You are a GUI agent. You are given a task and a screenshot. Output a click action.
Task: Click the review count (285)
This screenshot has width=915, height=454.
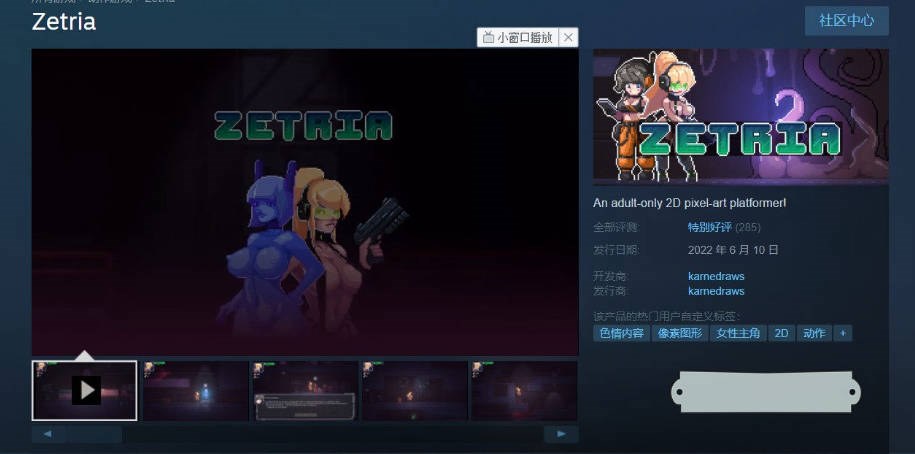pos(748,227)
